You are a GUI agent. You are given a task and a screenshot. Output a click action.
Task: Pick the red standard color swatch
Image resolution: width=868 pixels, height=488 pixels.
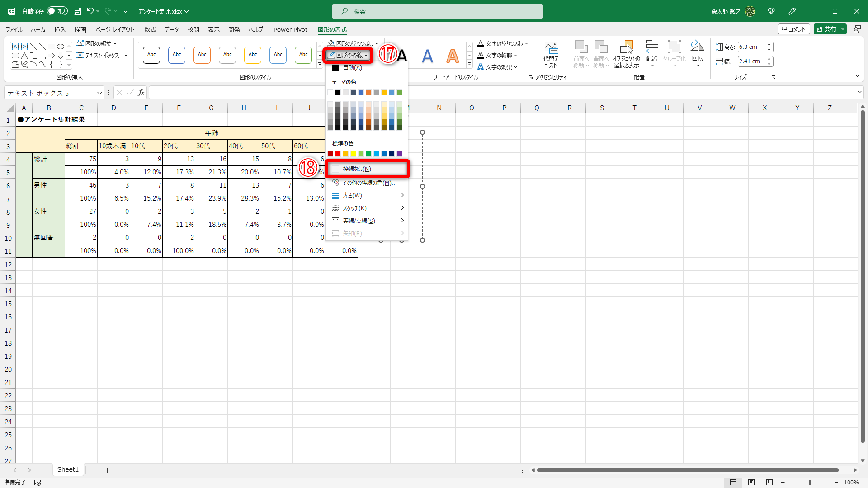tap(338, 154)
